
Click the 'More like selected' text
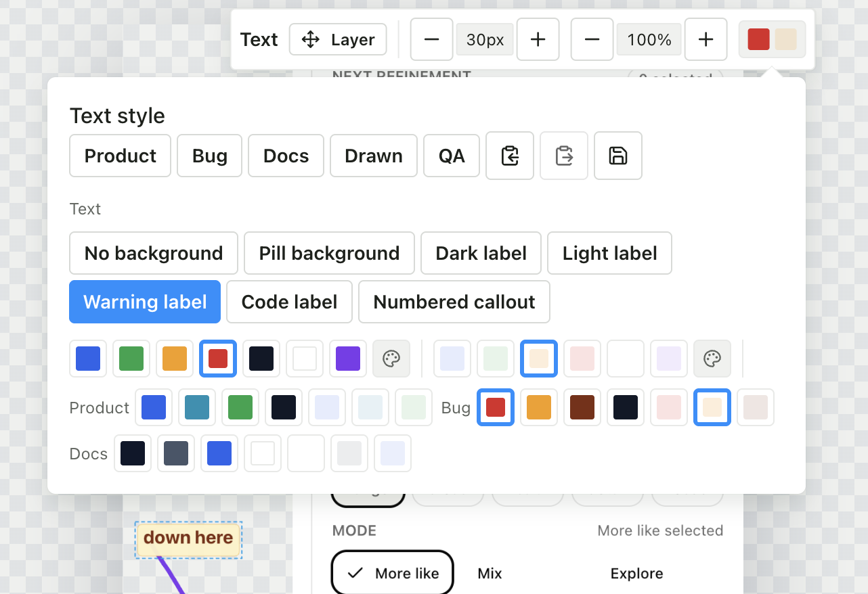(660, 530)
